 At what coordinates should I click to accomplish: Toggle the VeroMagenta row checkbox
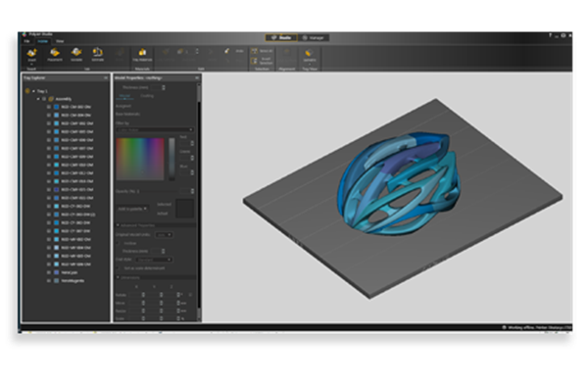point(49,281)
